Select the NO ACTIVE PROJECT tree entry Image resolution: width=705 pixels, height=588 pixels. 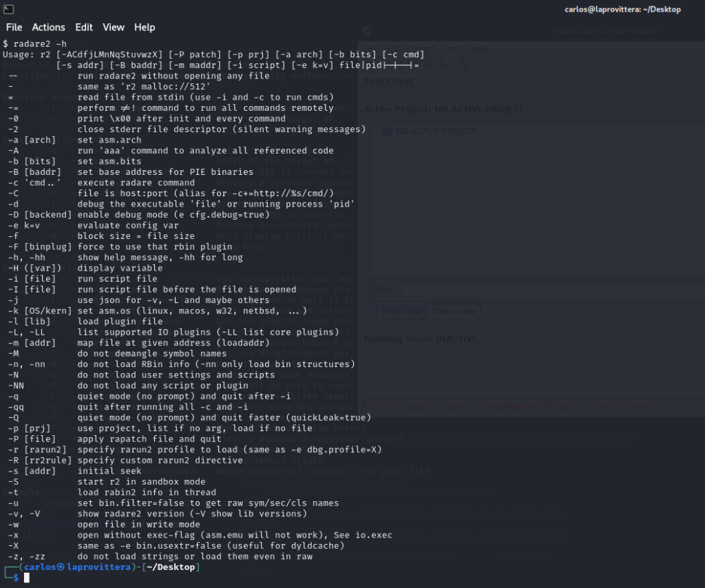[435, 131]
